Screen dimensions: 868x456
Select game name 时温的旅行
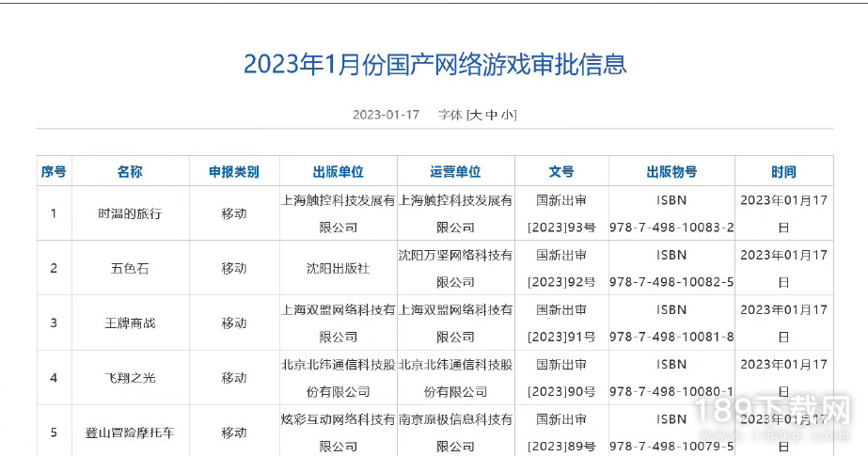130,213
